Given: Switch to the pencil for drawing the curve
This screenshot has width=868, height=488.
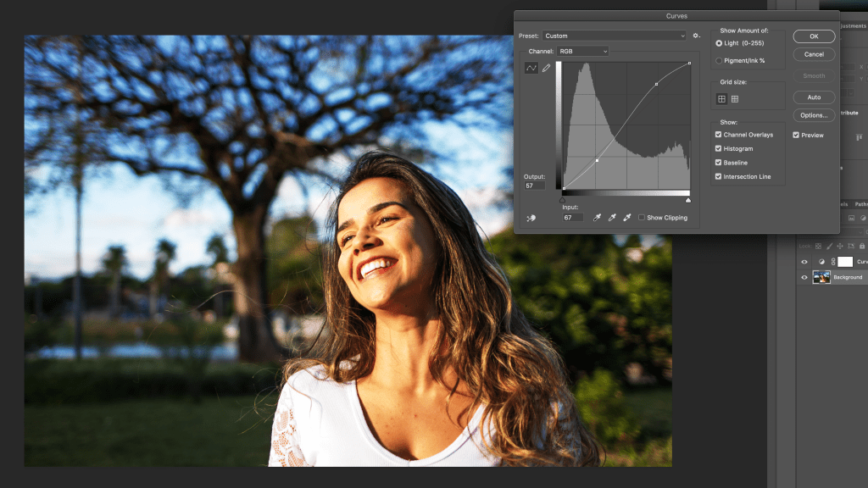Looking at the screenshot, I should tap(545, 68).
